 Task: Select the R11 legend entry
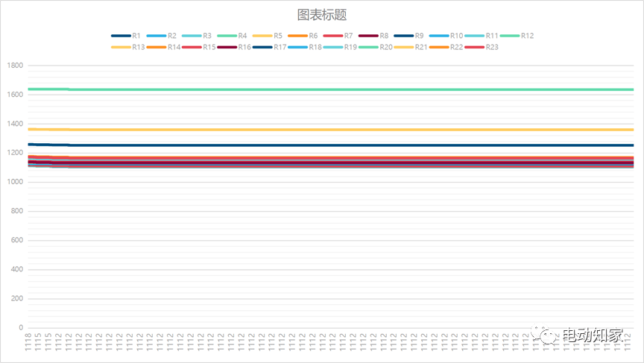pyautogui.click(x=482, y=36)
